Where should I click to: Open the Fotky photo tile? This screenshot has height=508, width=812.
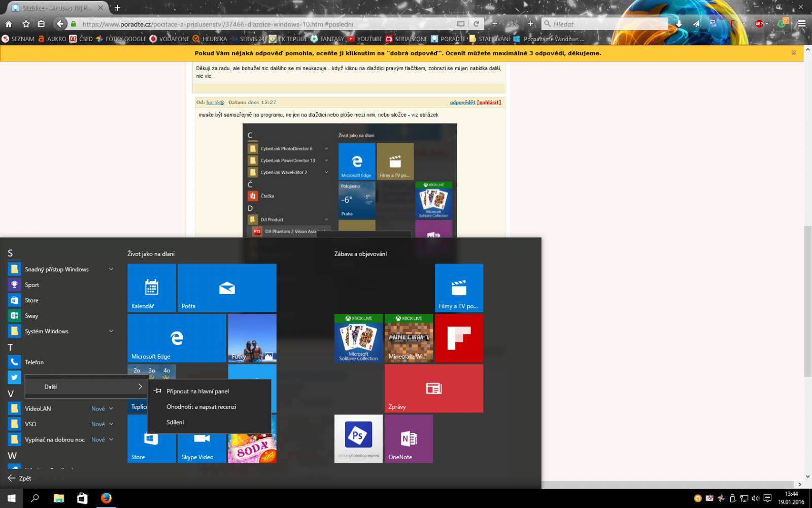(x=252, y=338)
